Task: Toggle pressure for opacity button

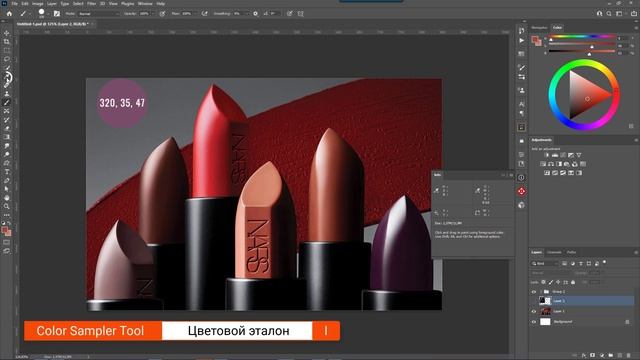Action: click(x=162, y=13)
